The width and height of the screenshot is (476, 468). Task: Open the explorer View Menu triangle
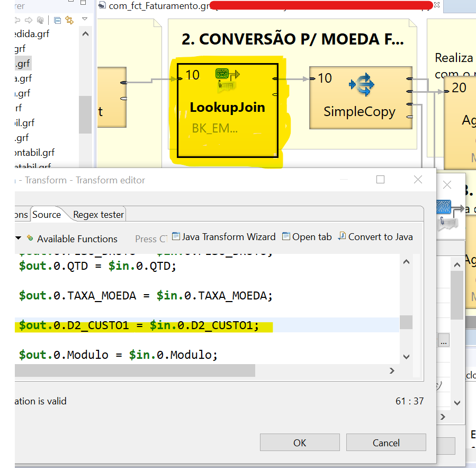pos(84,19)
